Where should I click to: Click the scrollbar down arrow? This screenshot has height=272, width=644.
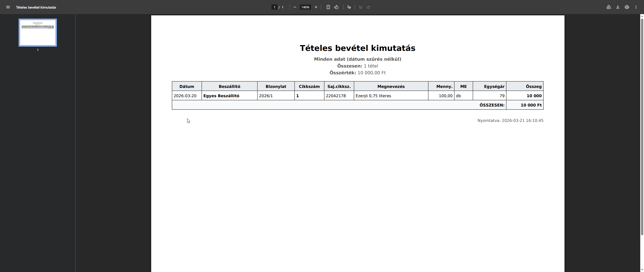[x=642, y=270]
